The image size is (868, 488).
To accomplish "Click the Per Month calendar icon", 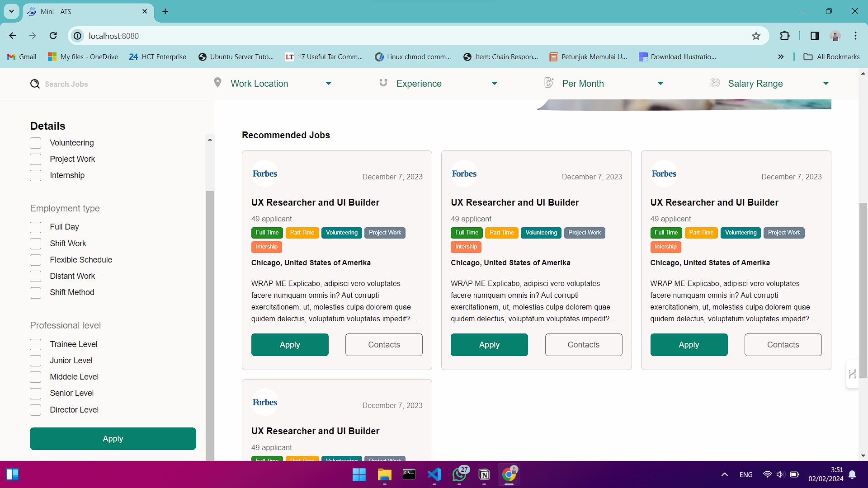I will (x=549, y=83).
